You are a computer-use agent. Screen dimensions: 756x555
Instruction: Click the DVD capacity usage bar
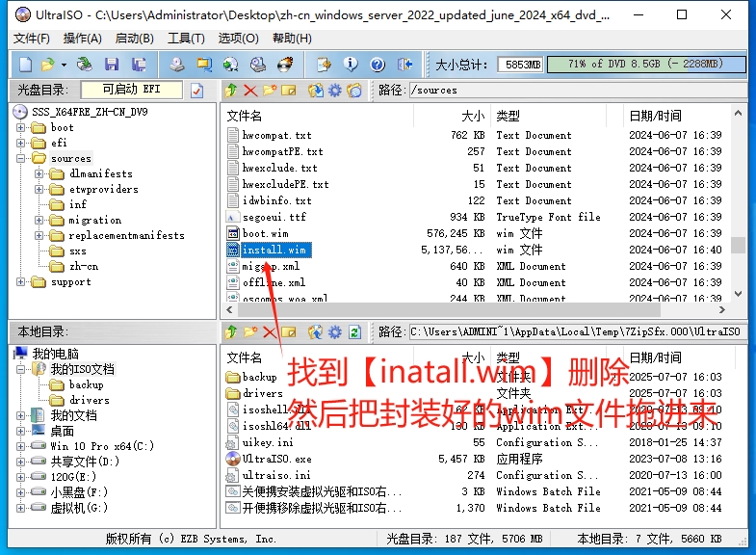645,65
